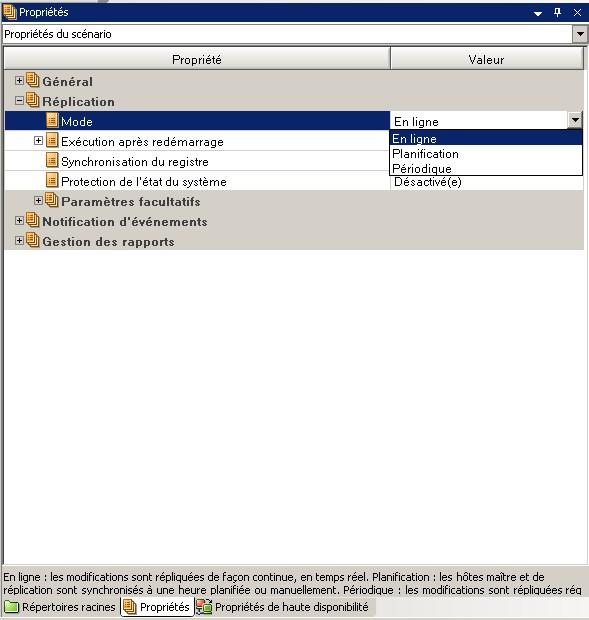Screen dimensions: 589x620
Task: Expand Gestion des rapports group
Action: [x=19, y=241]
